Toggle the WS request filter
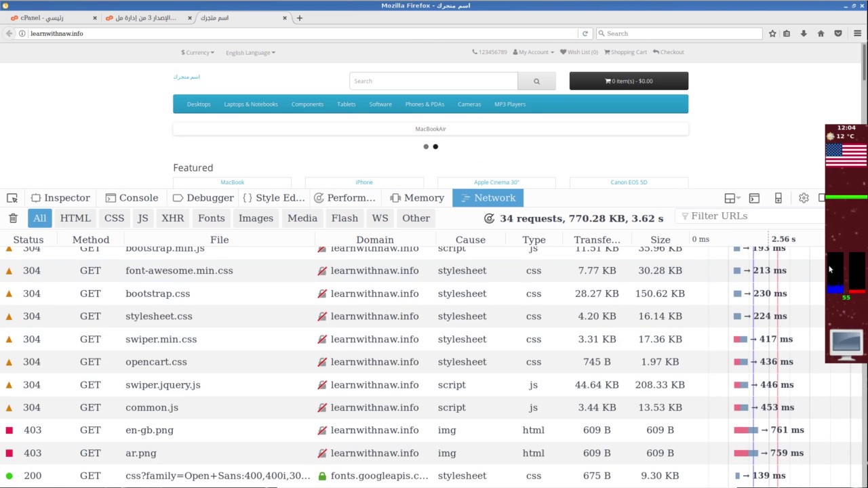The image size is (868, 488). (380, 218)
